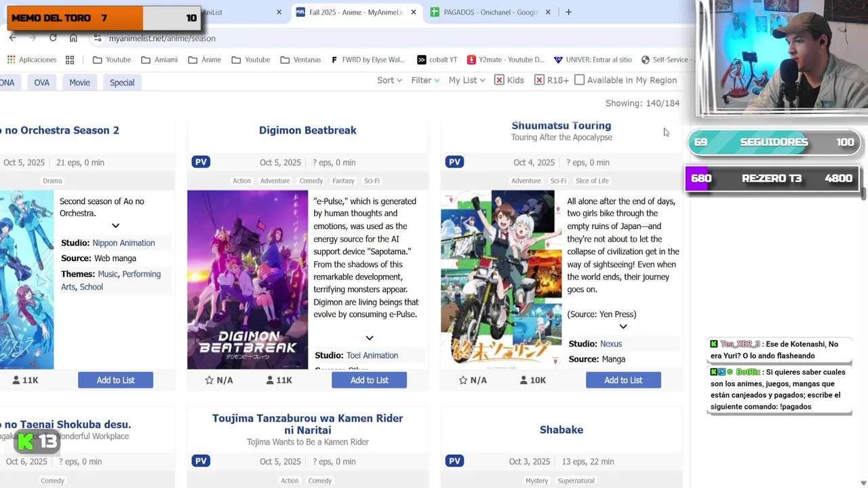The image size is (868, 488).
Task: Open the FWRD by Elyse Walker bookmark
Action: (368, 60)
